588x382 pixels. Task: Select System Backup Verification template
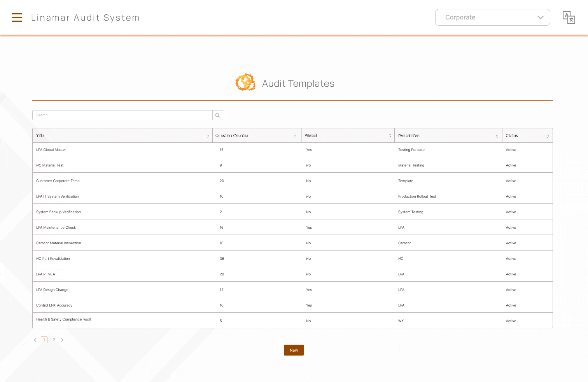click(x=58, y=212)
